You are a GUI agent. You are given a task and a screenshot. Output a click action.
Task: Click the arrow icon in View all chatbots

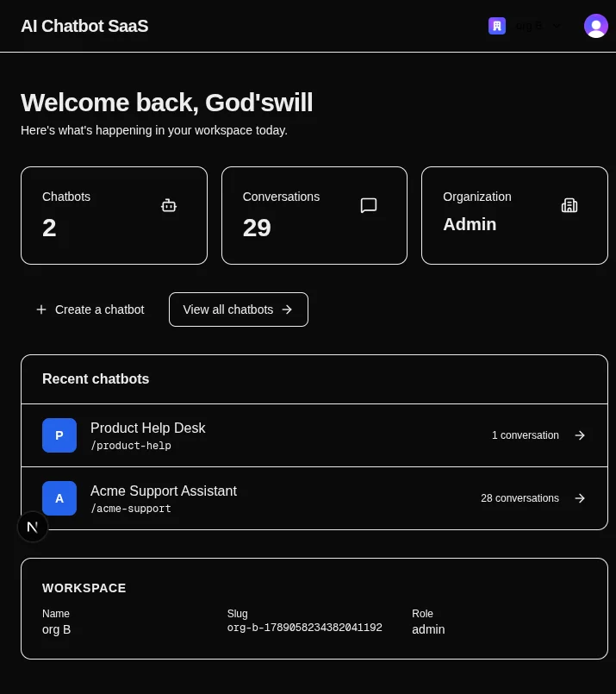[x=287, y=309]
